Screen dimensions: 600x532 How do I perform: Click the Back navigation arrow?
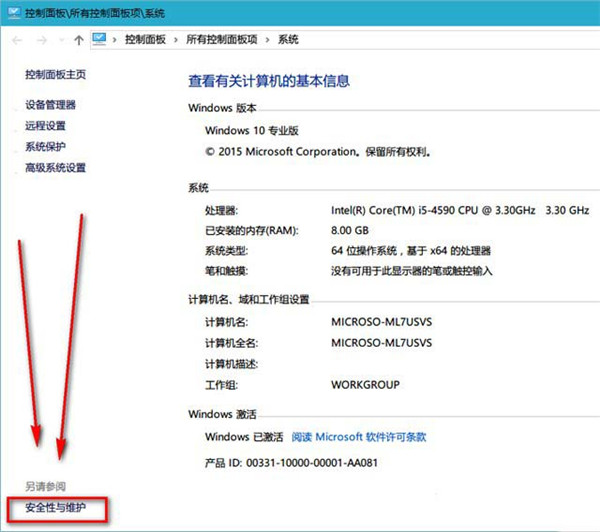coord(16,40)
